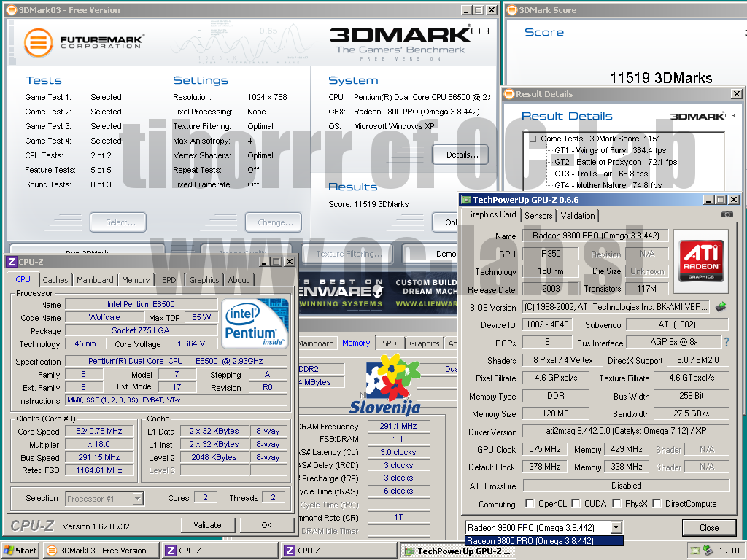The image size is (747, 560).
Task: Click the Texture Filtering... button
Action: 347,254
